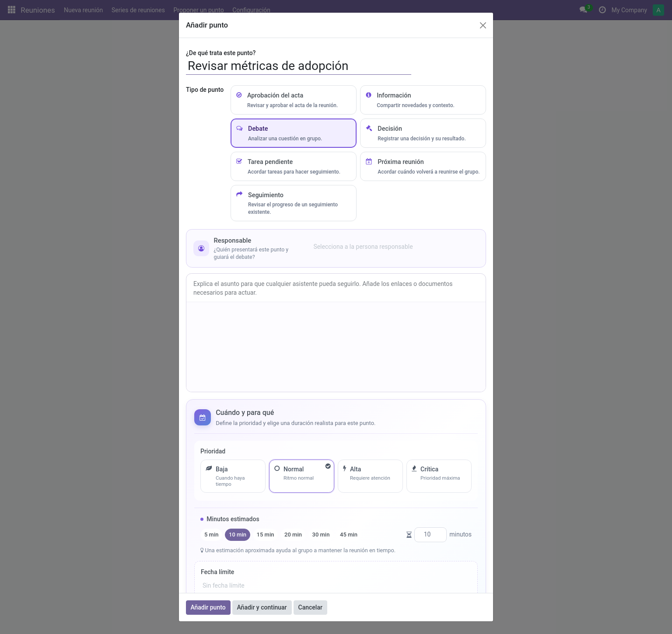Open the activities clock icon
Image resolution: width=672 pixels, height=634 pixels.
(602, 10)
